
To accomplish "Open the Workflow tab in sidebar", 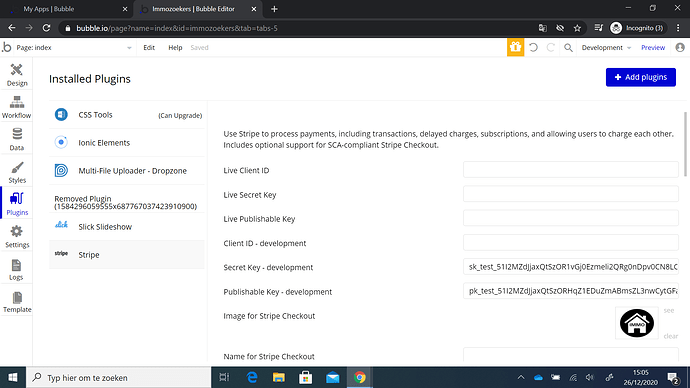I will [17, 107].
